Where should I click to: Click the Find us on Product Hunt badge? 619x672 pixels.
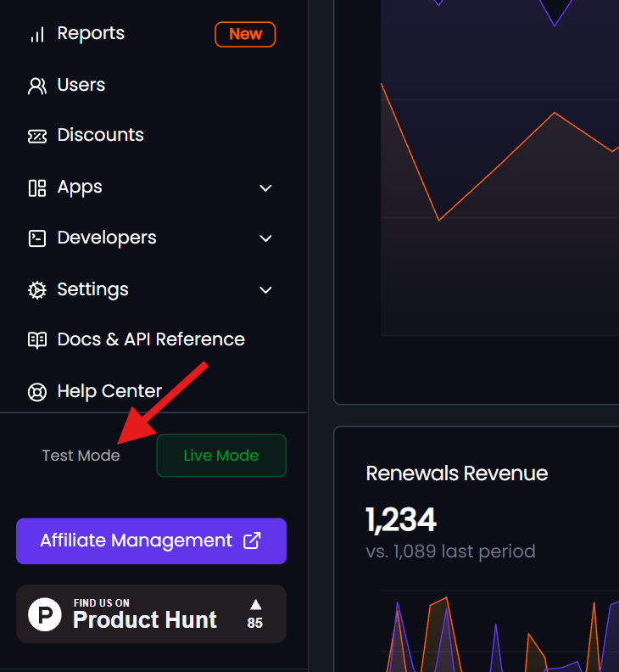pyautogui.click(x=151, y=613)
